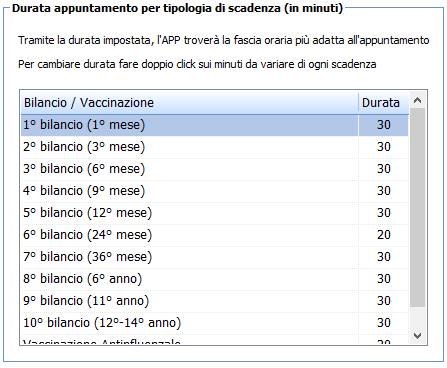Select the 6° bilancio (24° mese) row

point(215,235)
